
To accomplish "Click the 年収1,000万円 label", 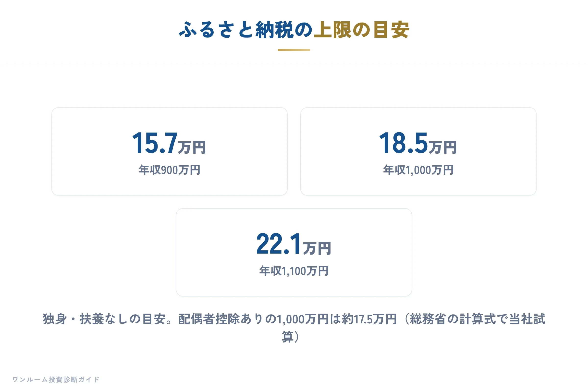I will click(418, 170).
